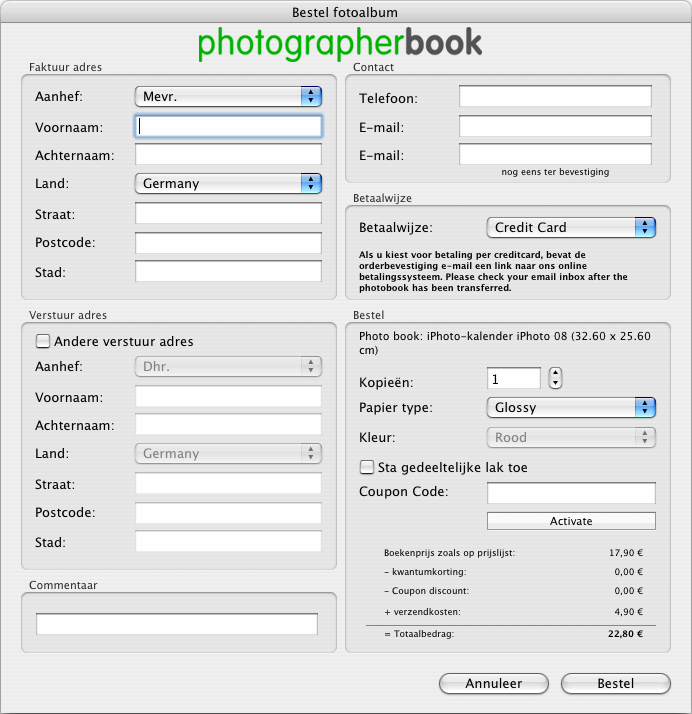Open the Faktuur adres Aanhef dropdown showing Mevr.
This screenshot has height=714, width=692.
(228, 97)
